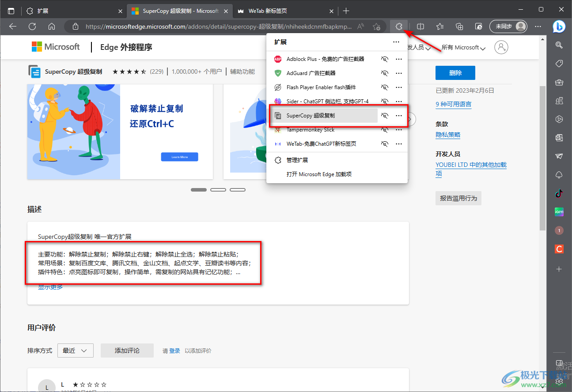Image resolution: width=572 pixels, height=392 pixels.
Task: Open more options for SuperCopy extension
Action: (399, 116)
